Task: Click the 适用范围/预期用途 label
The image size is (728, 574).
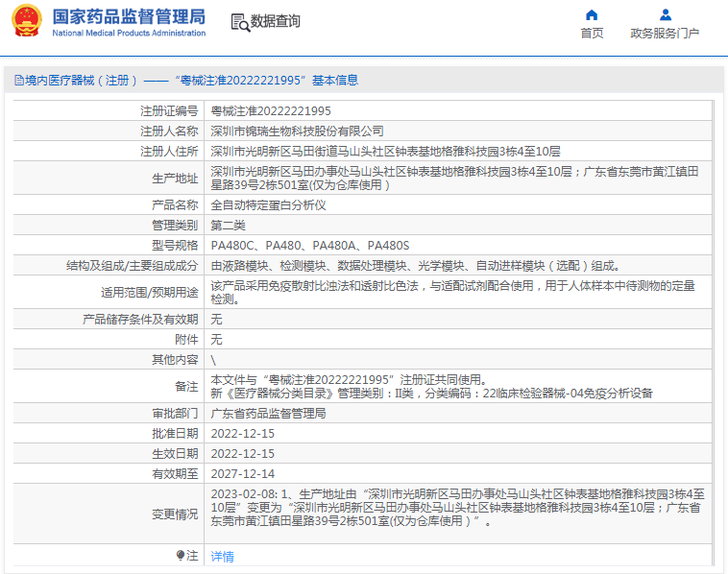Action: tap(149, 293)
